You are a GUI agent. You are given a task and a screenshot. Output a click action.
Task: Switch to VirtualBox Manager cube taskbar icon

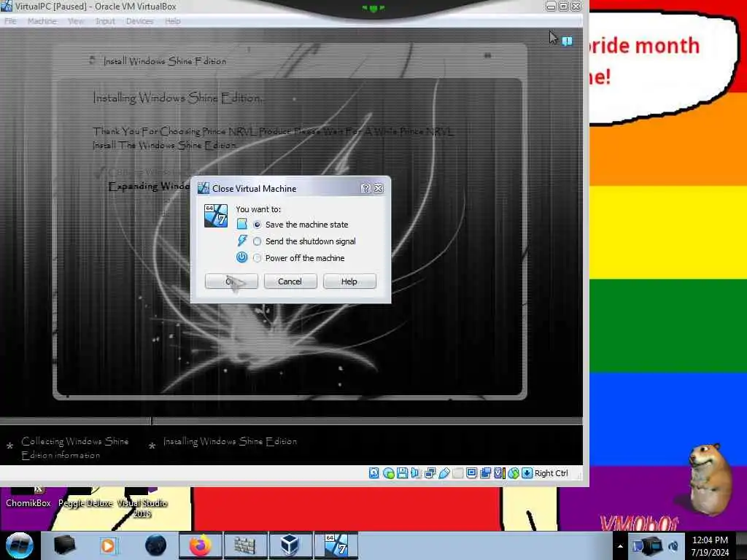tap(289, 545)
